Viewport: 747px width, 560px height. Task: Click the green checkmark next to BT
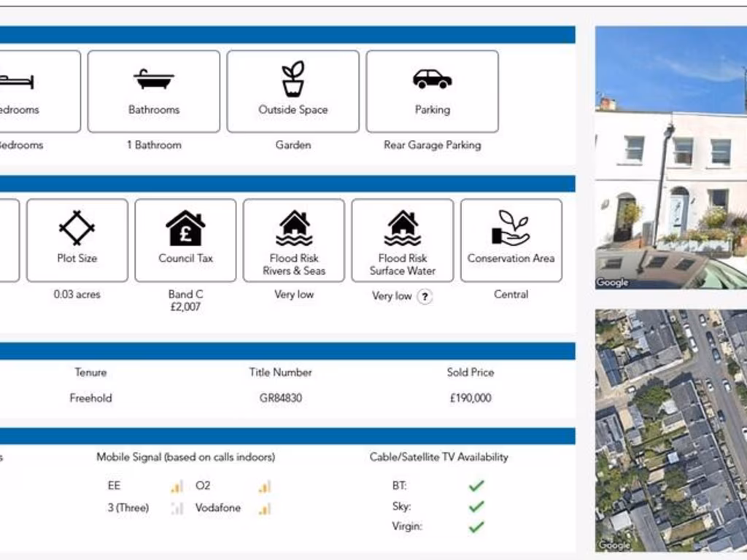coord(476,486)
